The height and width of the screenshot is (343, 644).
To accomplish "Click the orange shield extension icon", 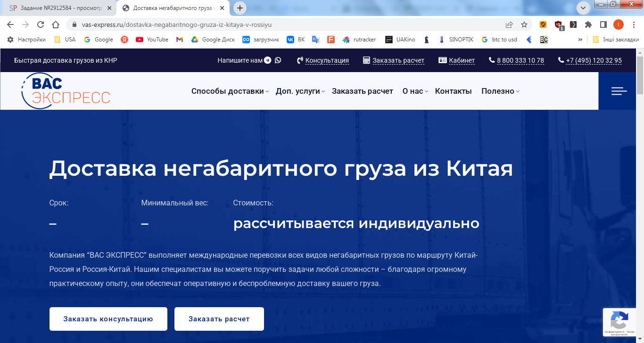I will (543, 24).
